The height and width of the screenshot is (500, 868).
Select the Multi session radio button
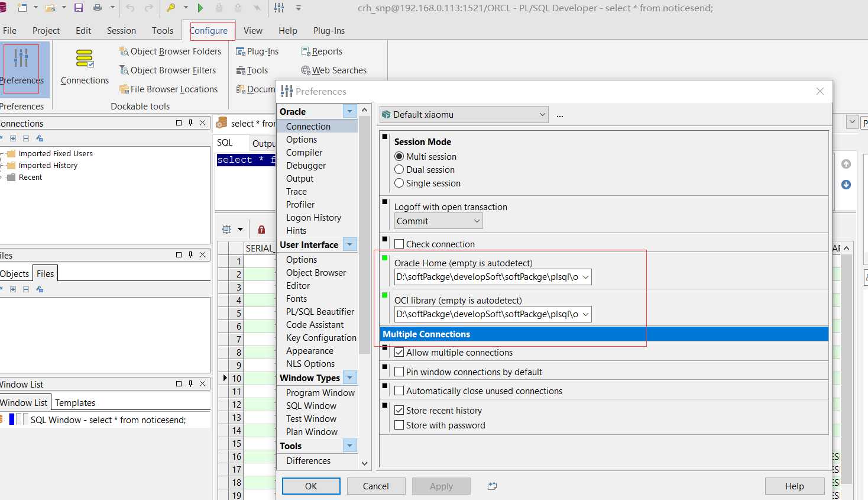pyautogui.click(x=399, y=157)
